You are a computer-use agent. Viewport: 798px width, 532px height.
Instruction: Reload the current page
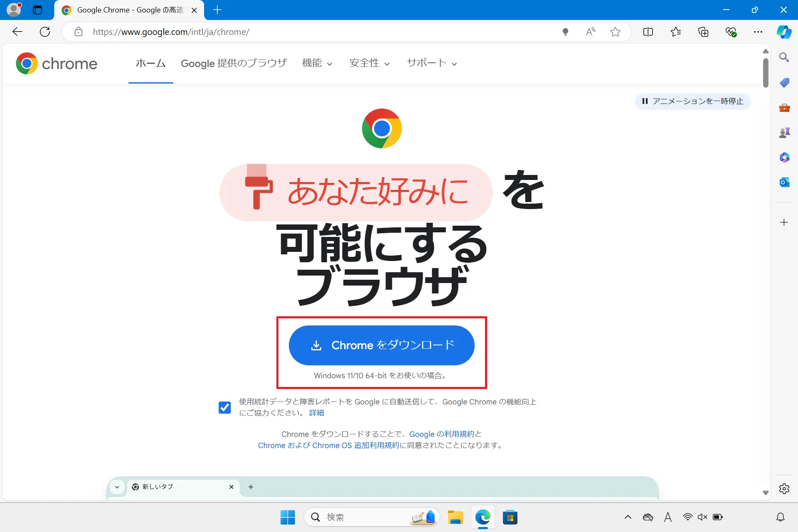[45, 32]
